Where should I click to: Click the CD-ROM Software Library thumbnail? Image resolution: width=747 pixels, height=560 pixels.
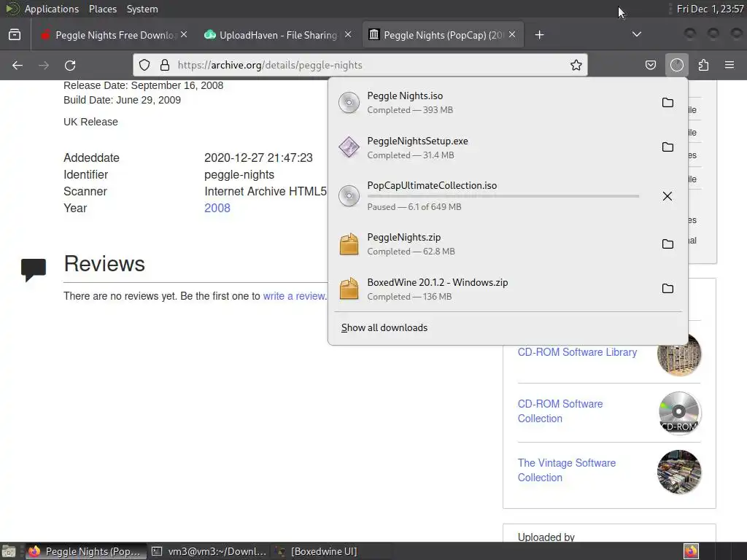[x=679, y=354]
